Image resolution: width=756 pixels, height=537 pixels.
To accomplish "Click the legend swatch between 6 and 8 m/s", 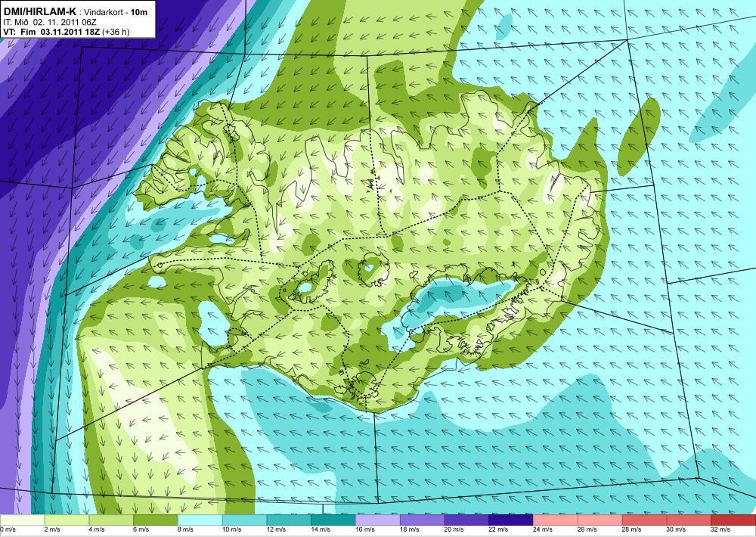I will (x=155, y=520).
